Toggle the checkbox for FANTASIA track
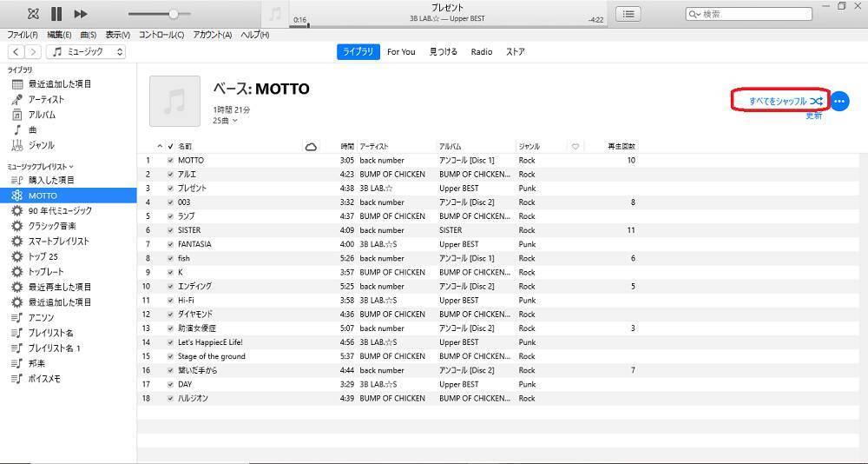 [170, 244]
